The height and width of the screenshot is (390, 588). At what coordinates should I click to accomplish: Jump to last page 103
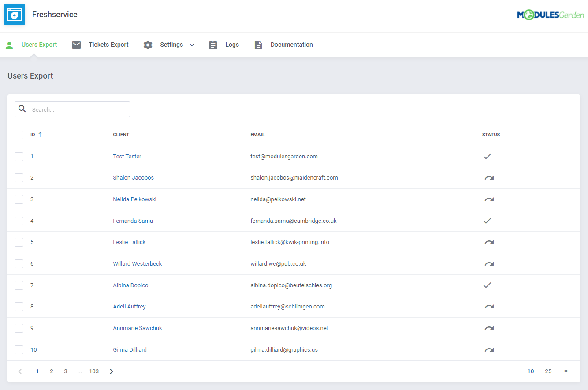(94, 371)
